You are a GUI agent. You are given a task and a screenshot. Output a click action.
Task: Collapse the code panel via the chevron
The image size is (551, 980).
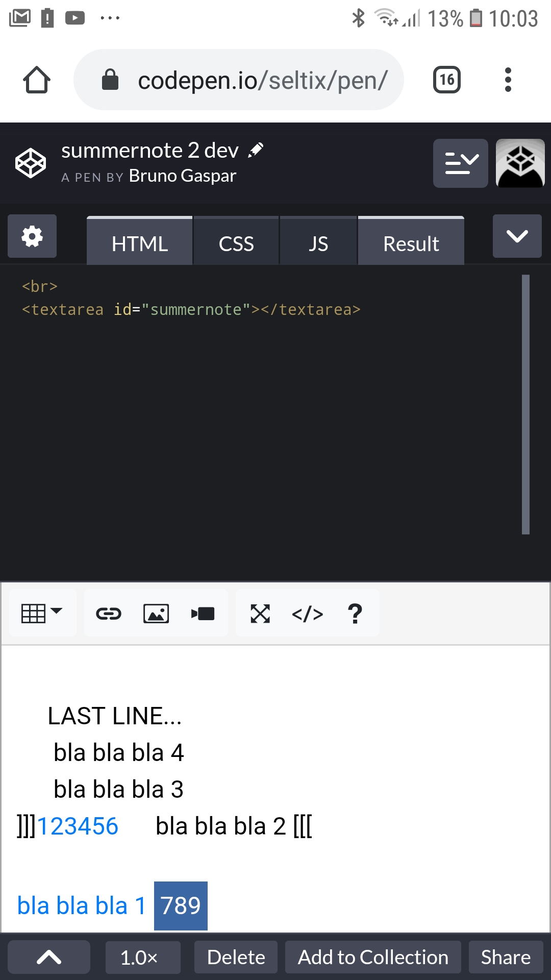(x=517, y=236)
